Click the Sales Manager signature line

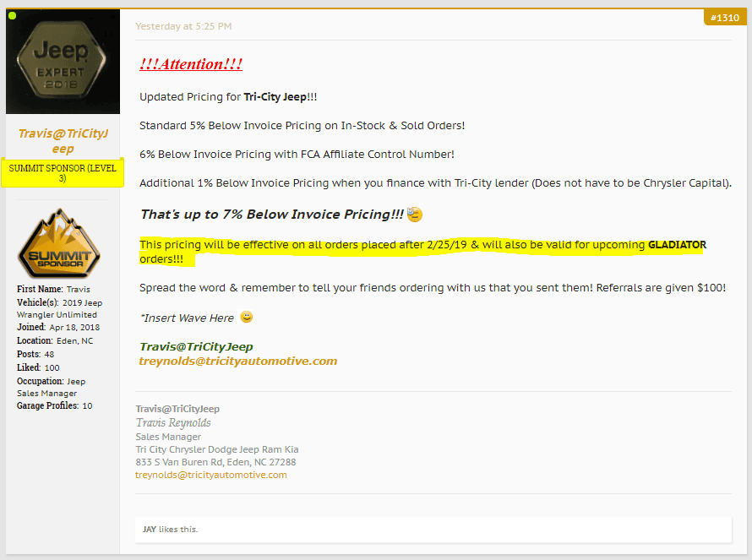(168, 437)
